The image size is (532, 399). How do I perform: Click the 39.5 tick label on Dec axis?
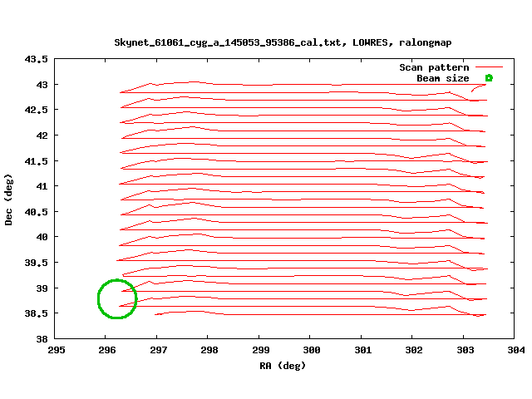pos(37,263)
